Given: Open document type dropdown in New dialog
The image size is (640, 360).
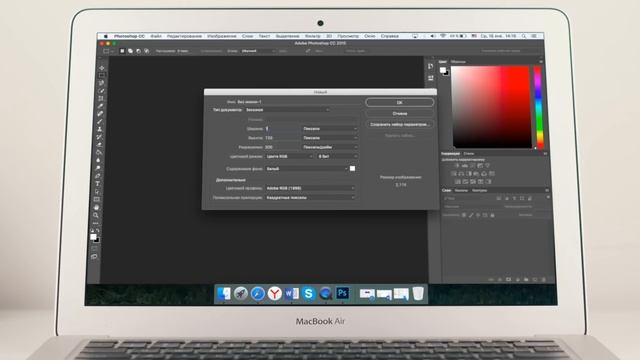Looking at the screenshot, I should click(287, 110).
